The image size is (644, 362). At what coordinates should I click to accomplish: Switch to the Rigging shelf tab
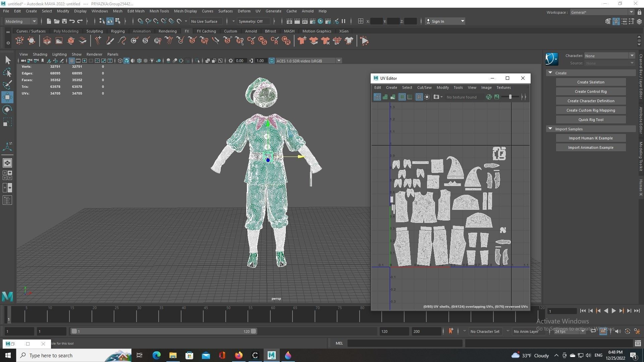tap(118, 31)
